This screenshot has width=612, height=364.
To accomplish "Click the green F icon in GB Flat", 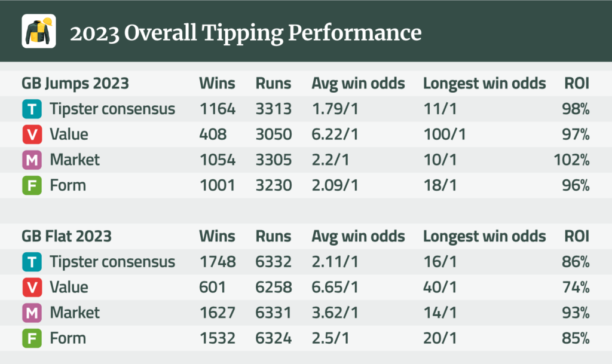I will (x=32, y=338).
